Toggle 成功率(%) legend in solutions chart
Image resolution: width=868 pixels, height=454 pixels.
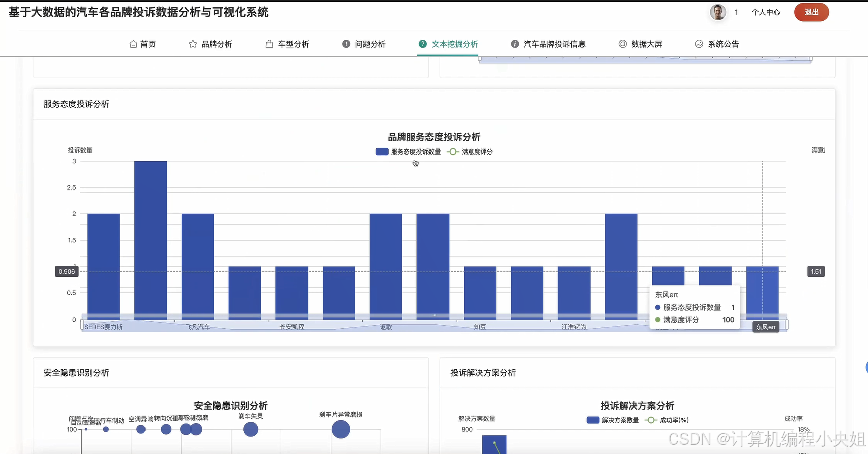pos(667,420)
